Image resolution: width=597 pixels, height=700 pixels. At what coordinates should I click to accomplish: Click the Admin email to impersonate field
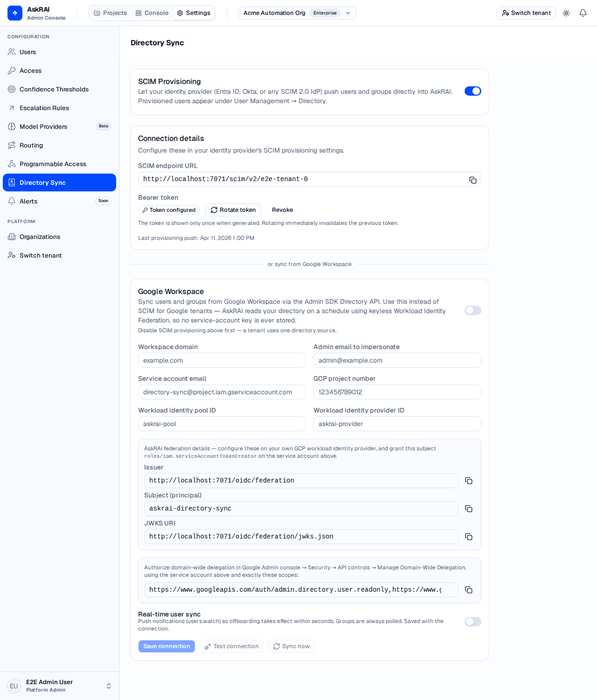[397, 360]
